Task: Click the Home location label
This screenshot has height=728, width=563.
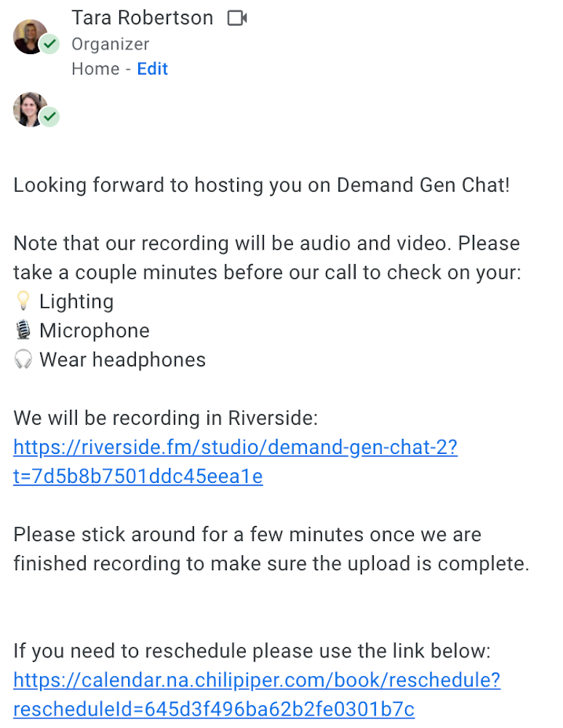Action: (95, 68)
